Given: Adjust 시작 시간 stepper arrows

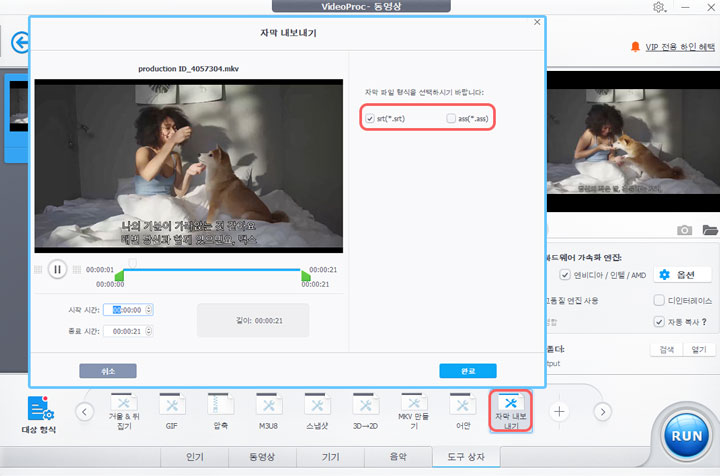Looking at the screenshot, I should click(148, 310).
